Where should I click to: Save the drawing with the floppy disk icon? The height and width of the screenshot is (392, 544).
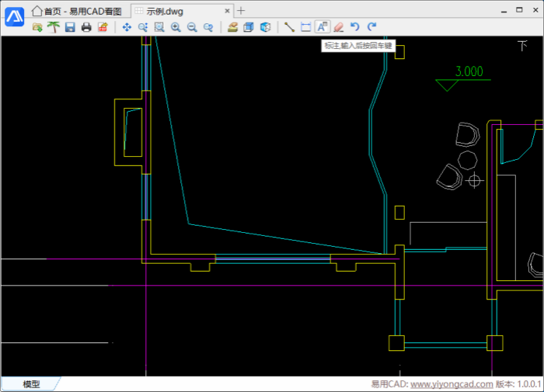[70, 27]
